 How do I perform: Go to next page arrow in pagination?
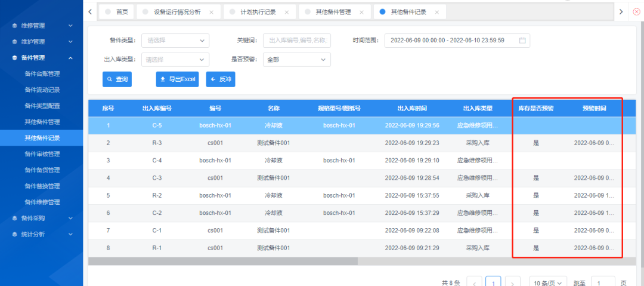[x=513, y=282]
